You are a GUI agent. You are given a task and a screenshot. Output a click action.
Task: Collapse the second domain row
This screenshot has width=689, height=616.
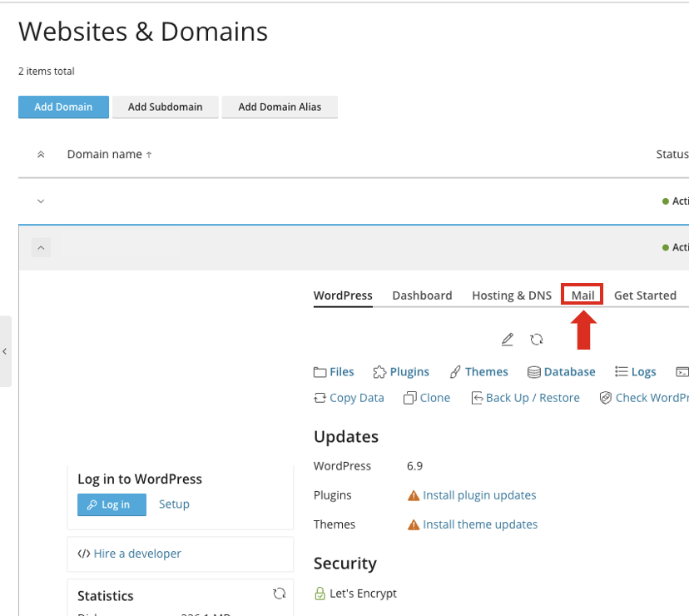pos(41,247)
